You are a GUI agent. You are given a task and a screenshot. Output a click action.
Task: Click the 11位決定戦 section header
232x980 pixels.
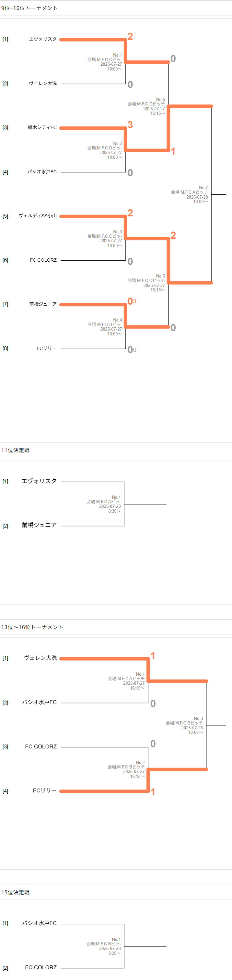[15, 450]
